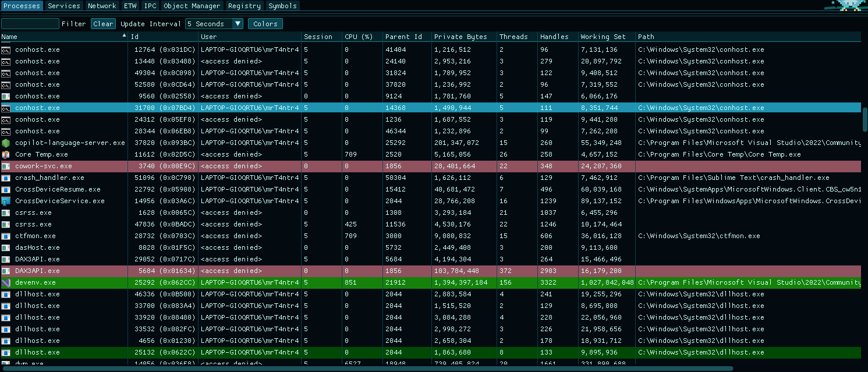Sort by the Session column header

[322, 37]
